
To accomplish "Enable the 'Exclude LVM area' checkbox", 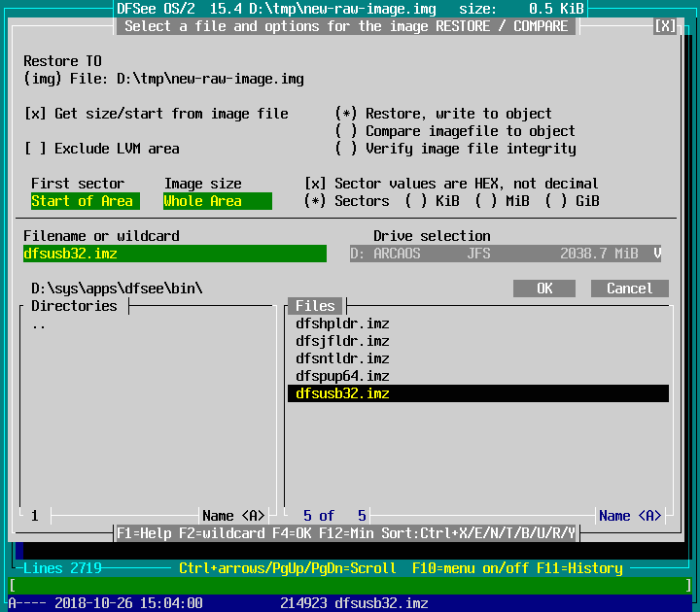I will [x=35, y=149].
